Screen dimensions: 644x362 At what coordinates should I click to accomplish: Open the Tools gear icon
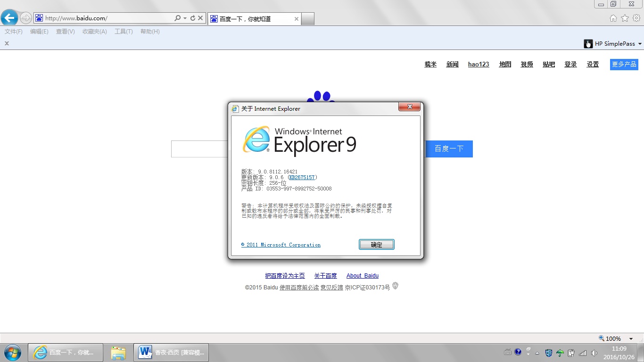[x=636, y=18]
